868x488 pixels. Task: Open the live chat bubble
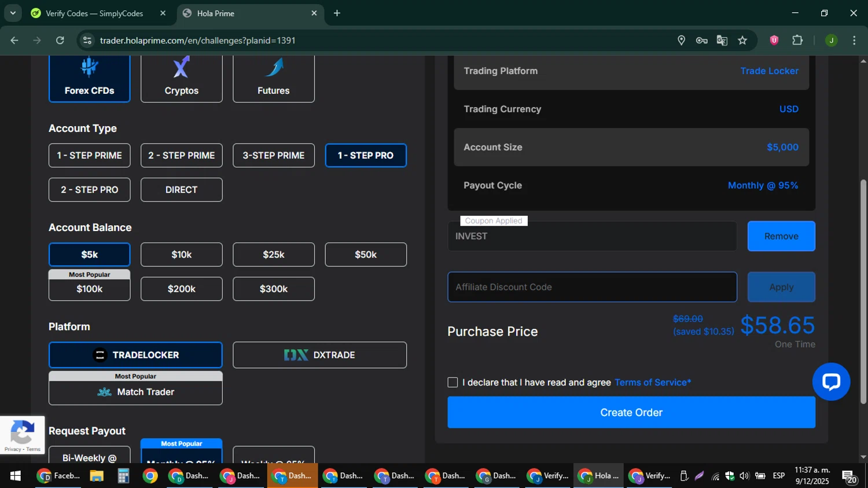click(831, 381)
